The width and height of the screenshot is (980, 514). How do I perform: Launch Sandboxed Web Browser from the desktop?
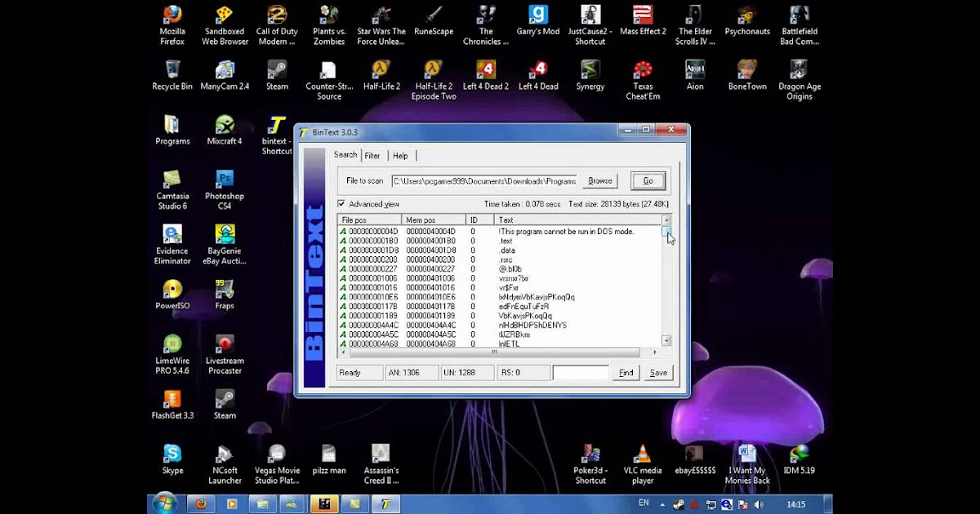[225, 24]
